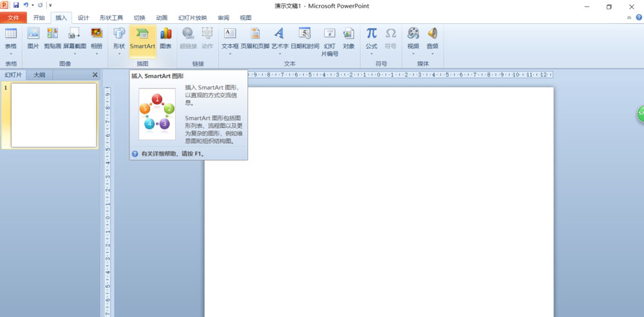Viewport: 644px width, 317px height.
Task: Open the 文件 file tab
Action: click(14, 17)
